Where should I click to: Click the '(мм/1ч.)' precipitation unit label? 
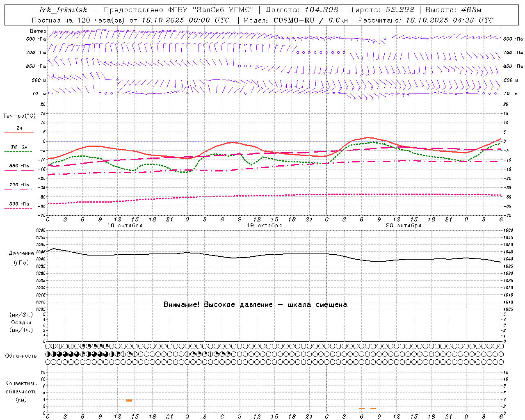pos(21,330)
